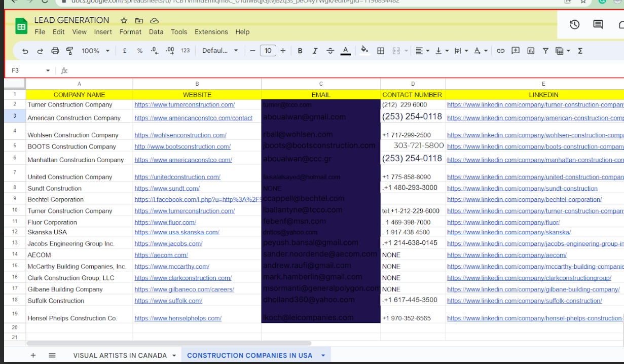Open the View menu
This screenshot has height=364, width=624.
(x=79, y=32)
